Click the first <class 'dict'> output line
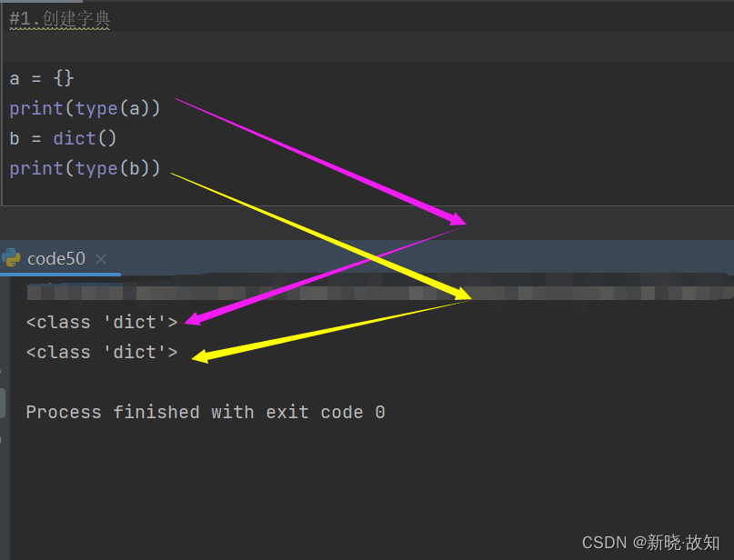The width and height of the screenshot is (734, 560). [102, 323]
